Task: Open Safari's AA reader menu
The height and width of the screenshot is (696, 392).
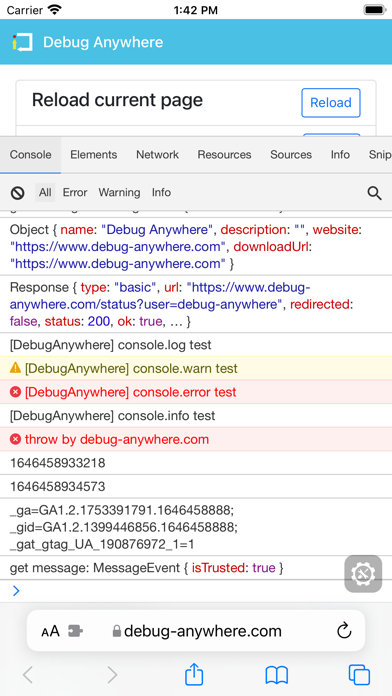Action: pos(50,631)
